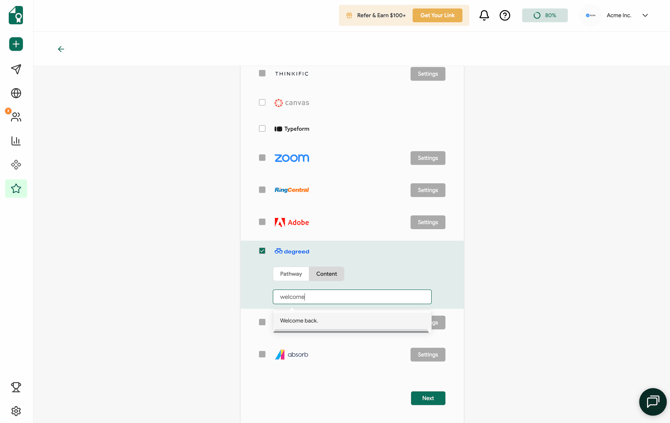Image resolution: width=670 pixels, height=423 pixels.
Task: Open the paper plane send icon
Action: coord(16,69)
